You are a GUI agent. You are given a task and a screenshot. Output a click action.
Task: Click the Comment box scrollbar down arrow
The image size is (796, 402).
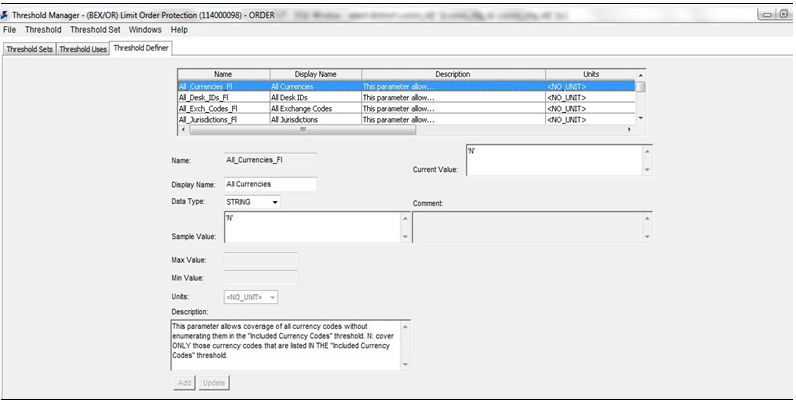pos(647,237)
